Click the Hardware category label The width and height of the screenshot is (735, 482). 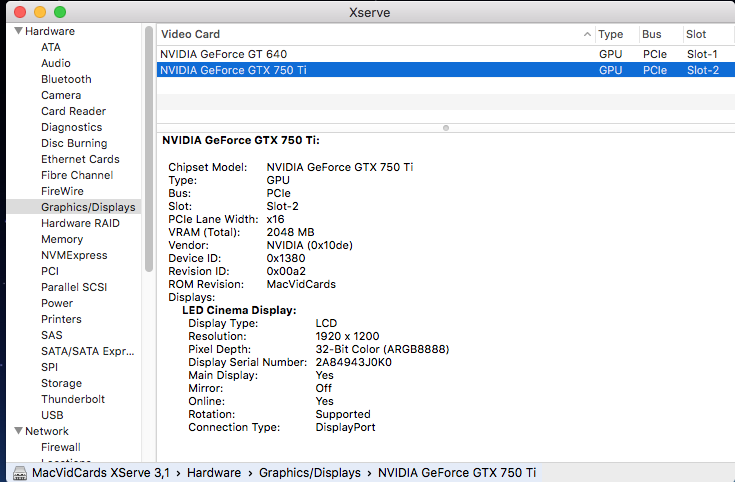(50, 31)
